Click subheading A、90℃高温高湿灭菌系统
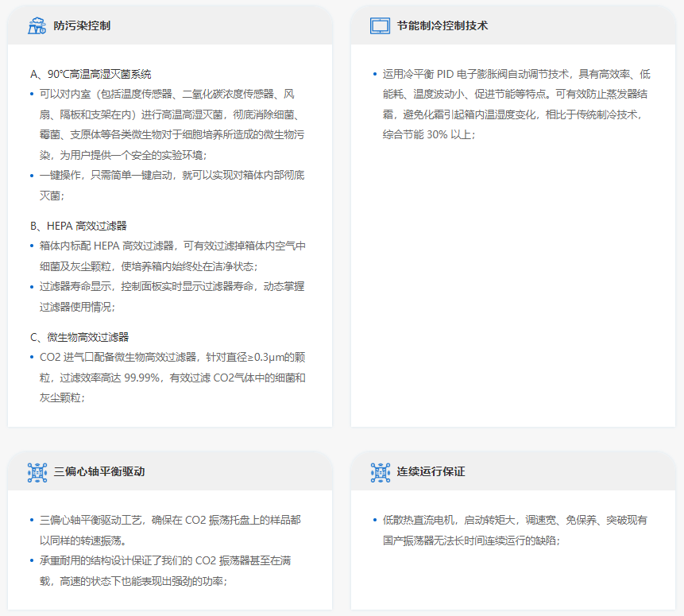 point(91,75)
